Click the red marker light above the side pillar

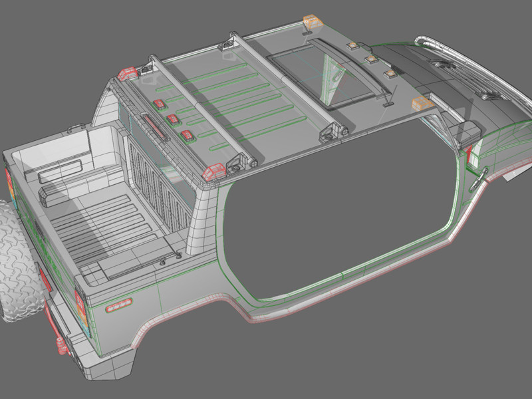pos(213,172)
